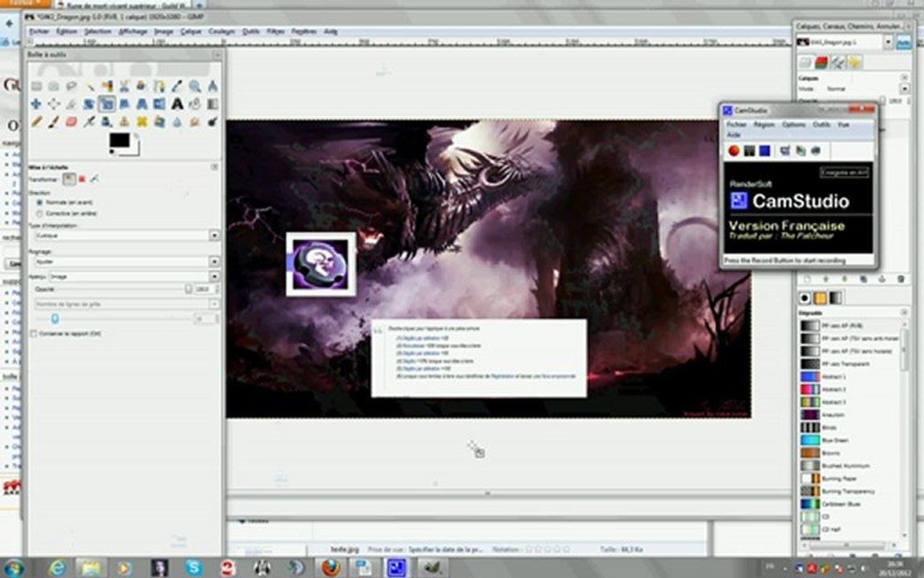Click the Windows Start button

[x=13, y=568]
